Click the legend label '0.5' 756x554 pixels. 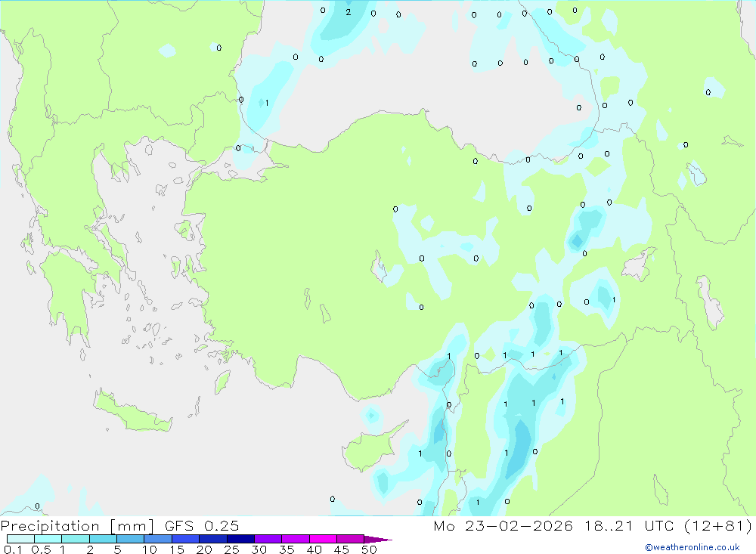[x=41, y=549]
